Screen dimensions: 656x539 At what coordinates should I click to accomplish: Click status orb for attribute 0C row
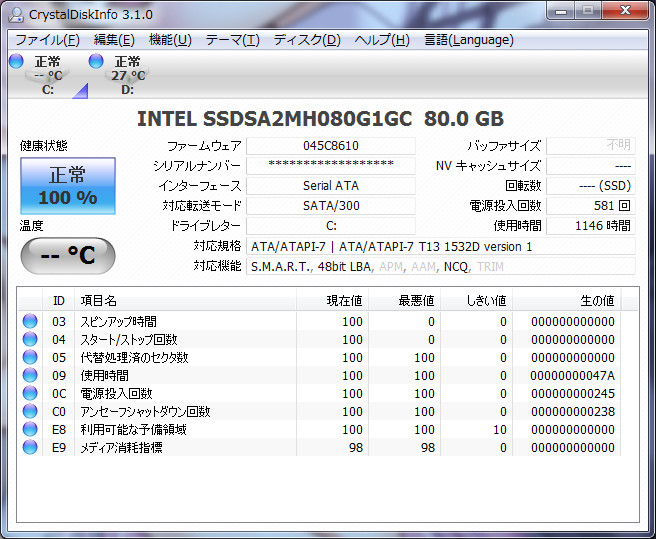pyautogui.click(x=30, y=393)
